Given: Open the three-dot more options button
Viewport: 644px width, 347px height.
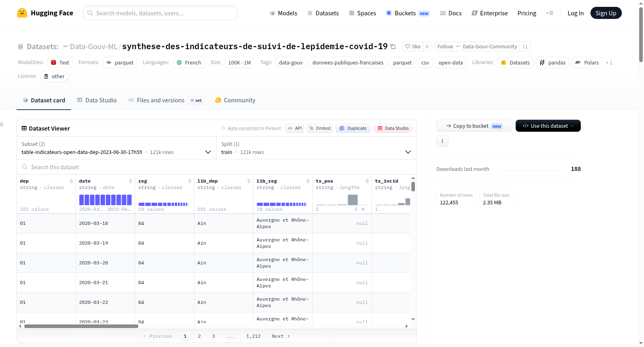Looking at the screenshot, I should [442, 141].
